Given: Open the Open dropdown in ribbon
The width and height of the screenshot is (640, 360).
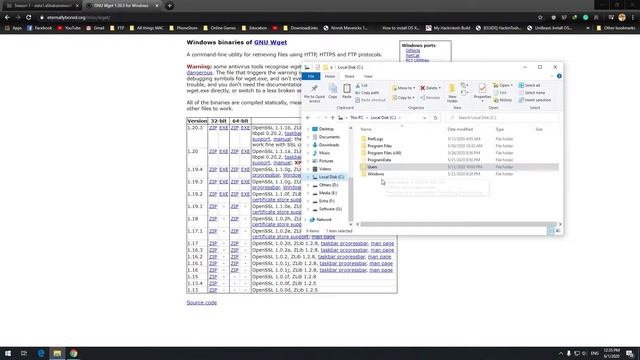Looking at the screenshot, I should tap(503, 85).
